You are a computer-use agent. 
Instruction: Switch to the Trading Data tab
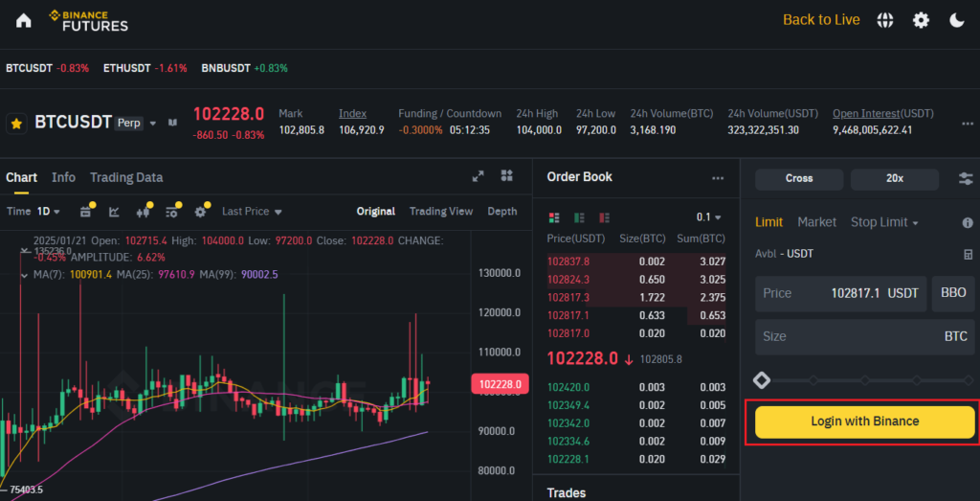(x=126, y=177)
